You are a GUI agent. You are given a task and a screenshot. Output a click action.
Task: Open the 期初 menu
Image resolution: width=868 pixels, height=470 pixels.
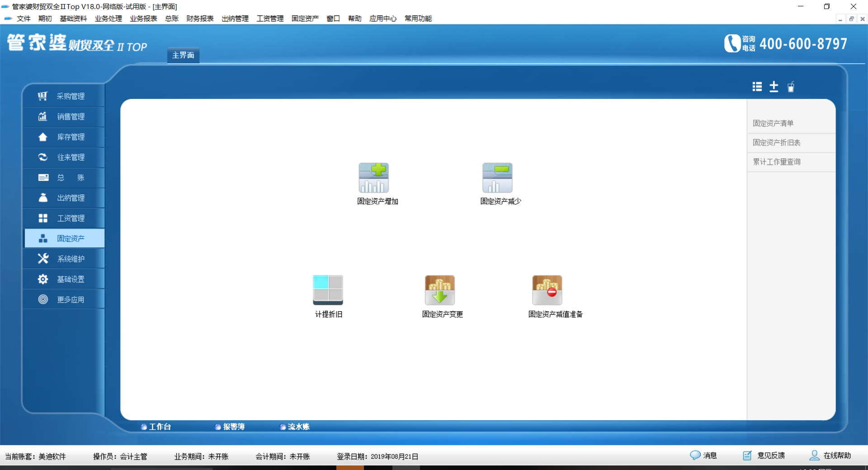click(x=45, y=19)
